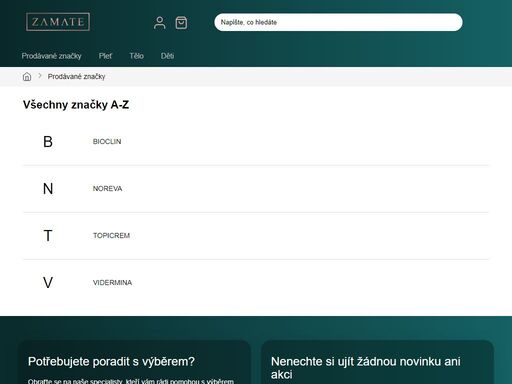This screenshot has width=512, height=384.
Task: Focus the search field 'Napište, co hledáte'
Action: pos(338,22)
